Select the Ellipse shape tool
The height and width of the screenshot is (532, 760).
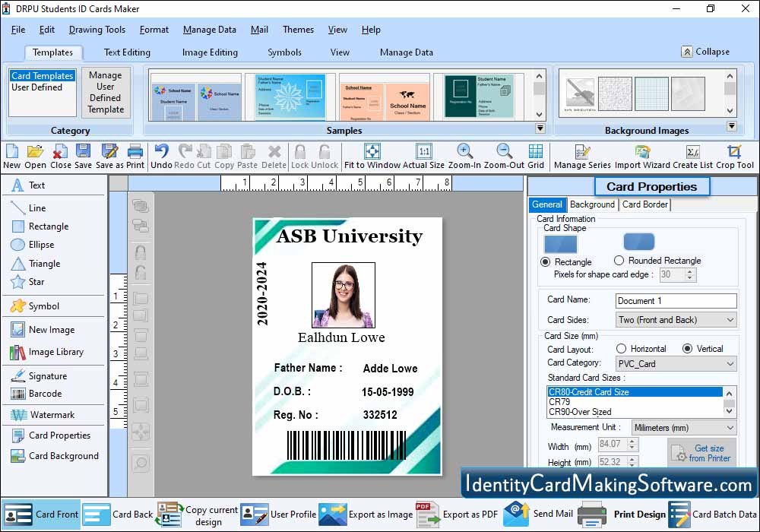point(33,245)
